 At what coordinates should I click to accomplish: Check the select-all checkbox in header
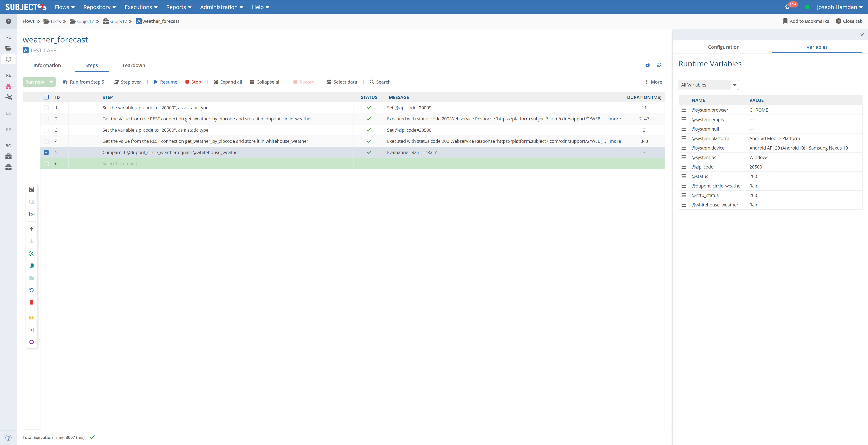point(46,97)
